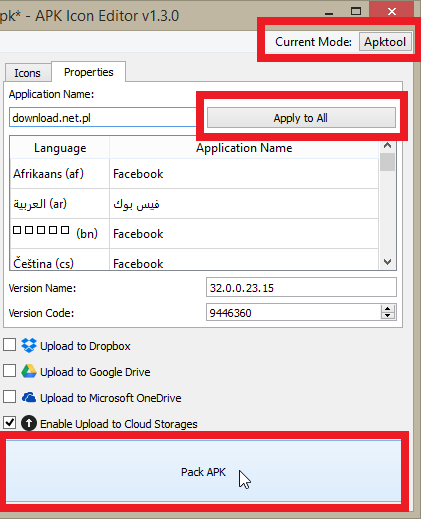This screenshot has width=421, height=519.
Task: Select the Afrikaans (af) language row
Action: [x=194, y=174]
